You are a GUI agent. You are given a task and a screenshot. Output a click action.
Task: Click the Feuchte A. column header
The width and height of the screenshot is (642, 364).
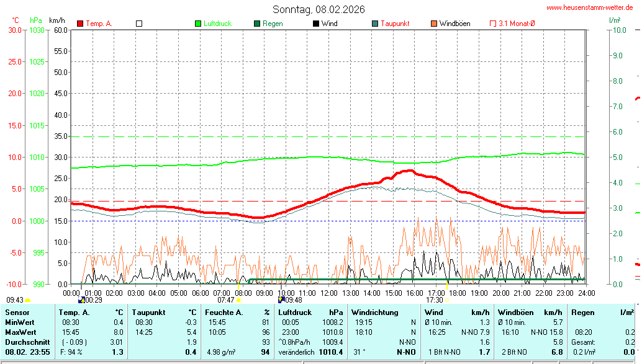click(224, 313)
